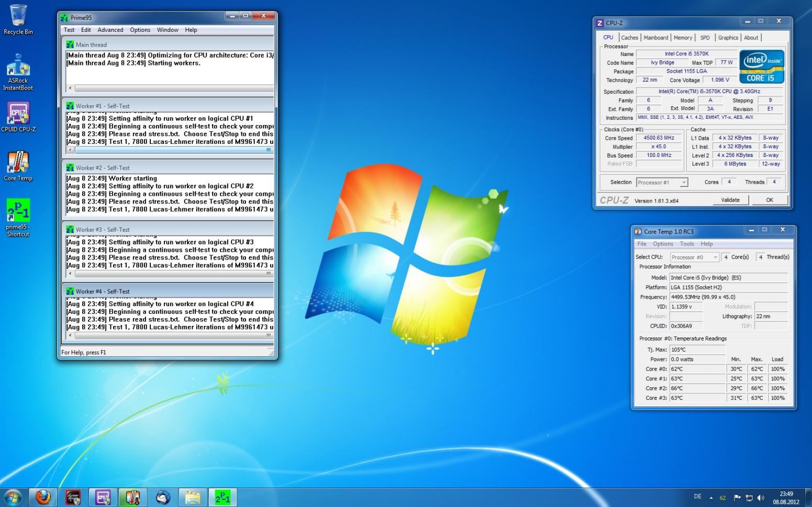The height and width of the screenshot is (507, 812).
Task: Click the Validate button in CPU-Z
Action: pyautogui.click(x=730, y=200)
